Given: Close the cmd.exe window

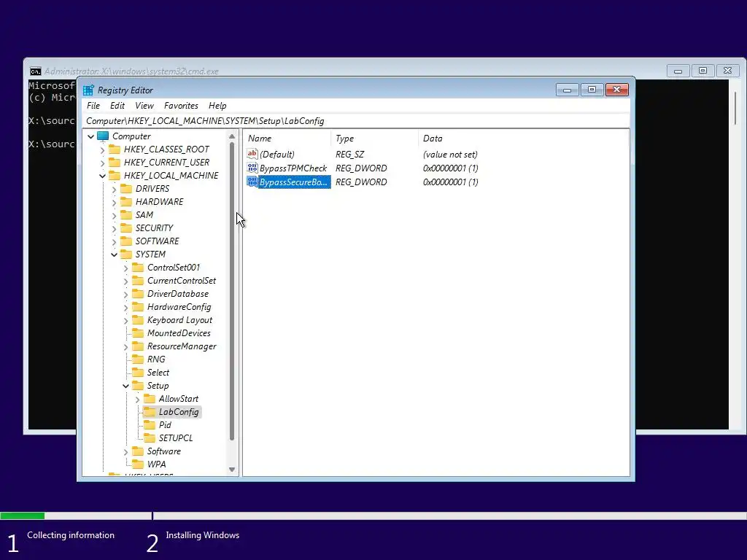Looking at the screenshot, I should (727, 71).
